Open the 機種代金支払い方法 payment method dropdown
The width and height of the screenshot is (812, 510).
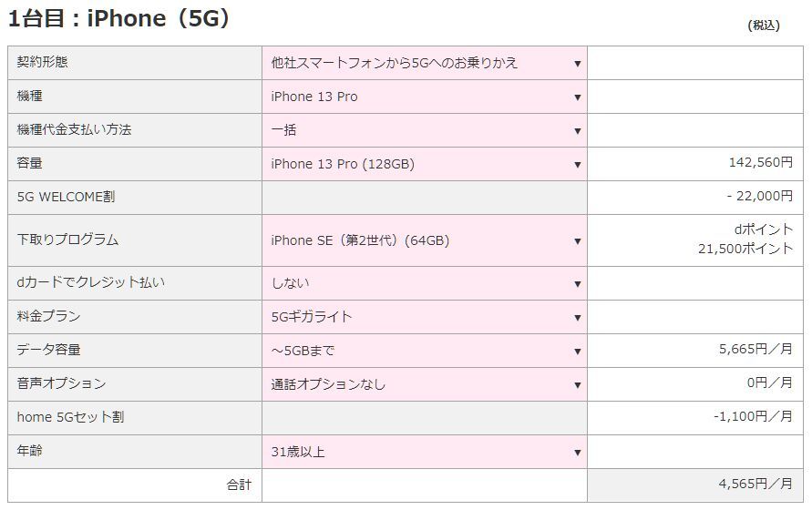pos(425,130)
